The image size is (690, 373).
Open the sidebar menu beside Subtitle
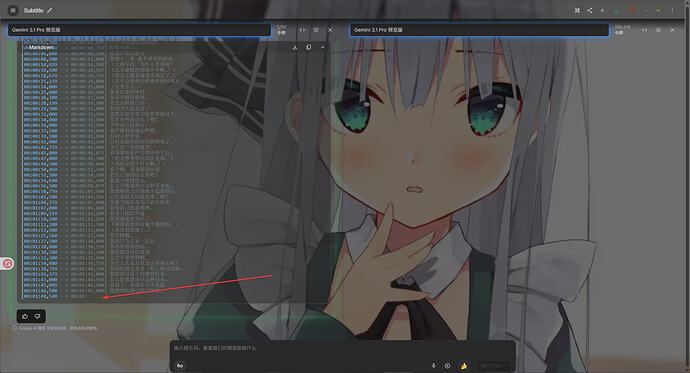pyautogui.click(x=13, y=10)
